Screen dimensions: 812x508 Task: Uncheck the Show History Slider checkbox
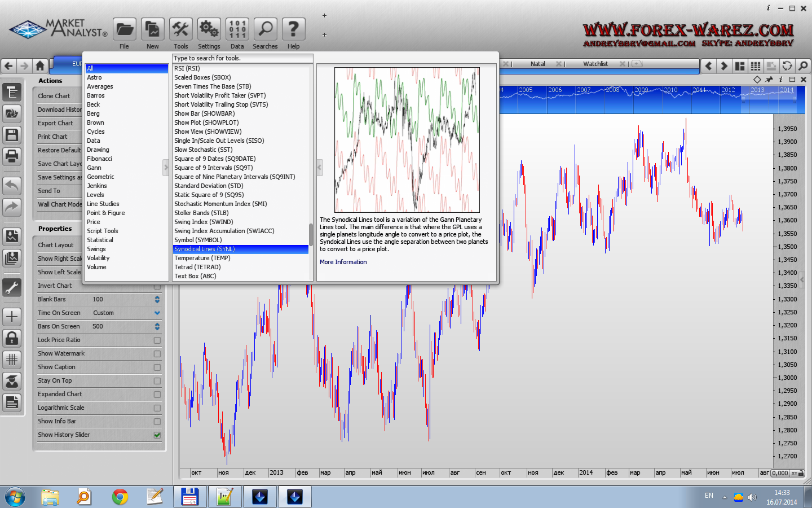(x=157, y=435)
